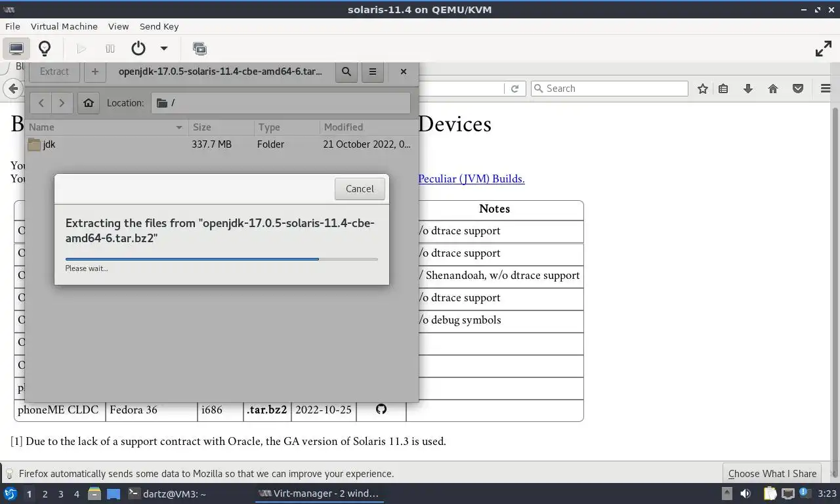Reload the Firefox page

tap(515, 89)
